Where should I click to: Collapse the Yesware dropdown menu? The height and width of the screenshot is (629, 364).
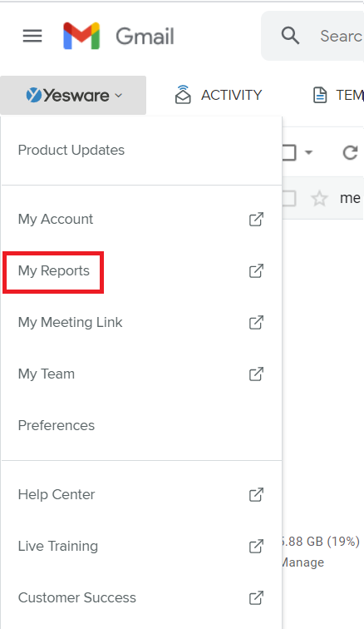tap(73, 95)
